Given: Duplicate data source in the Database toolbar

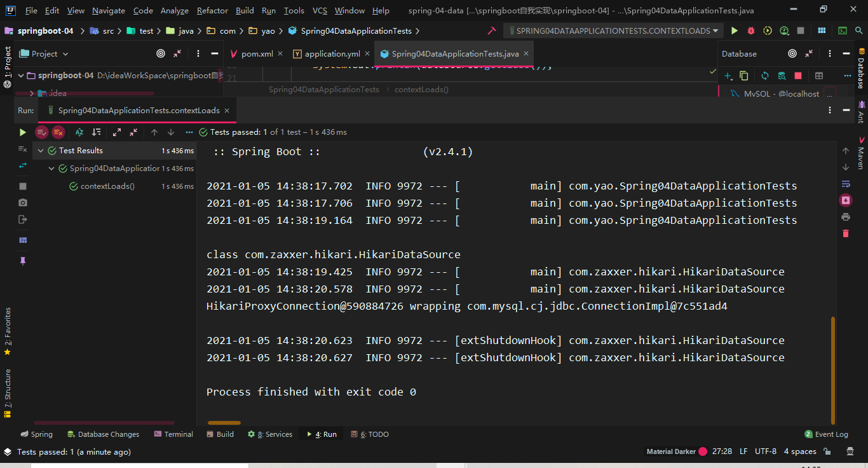Looking at the screenshot, I should tap(744, 76).
